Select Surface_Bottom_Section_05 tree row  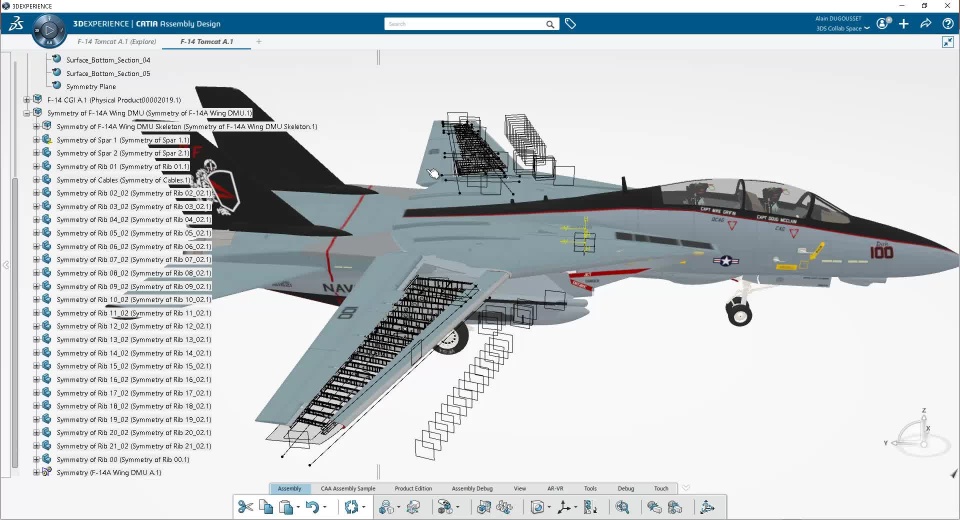(108, 73)
